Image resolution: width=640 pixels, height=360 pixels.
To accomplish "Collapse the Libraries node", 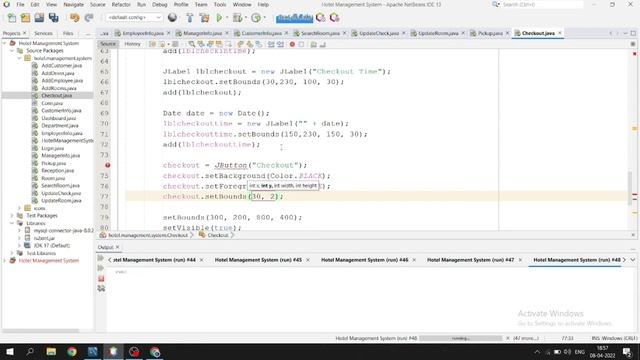I will tap(12, 223).
